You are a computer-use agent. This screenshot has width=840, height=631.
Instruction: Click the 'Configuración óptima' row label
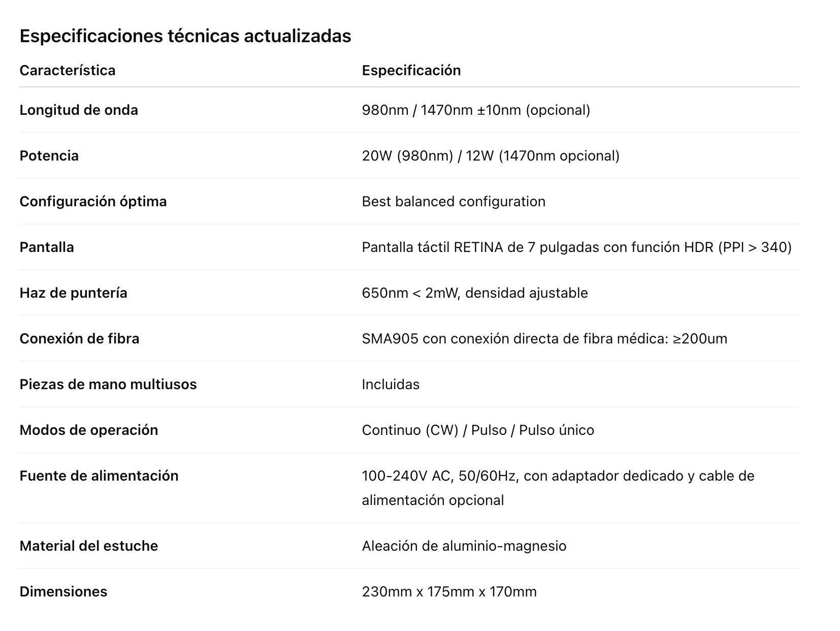tap(93, 201)
